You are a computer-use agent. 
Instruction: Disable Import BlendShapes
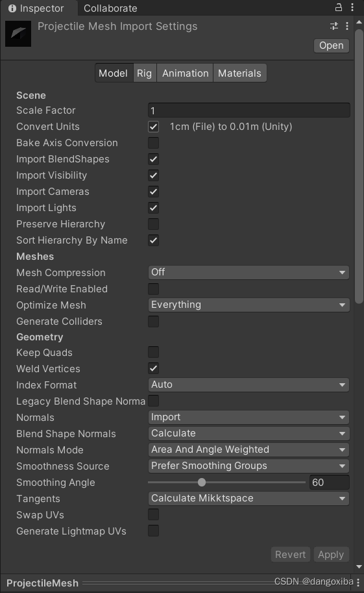[154, 159]
